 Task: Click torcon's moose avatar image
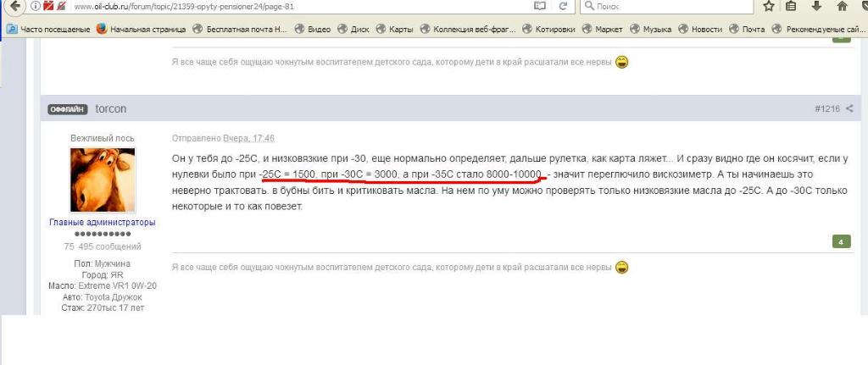pyautogui.click(x=103, y=180)
